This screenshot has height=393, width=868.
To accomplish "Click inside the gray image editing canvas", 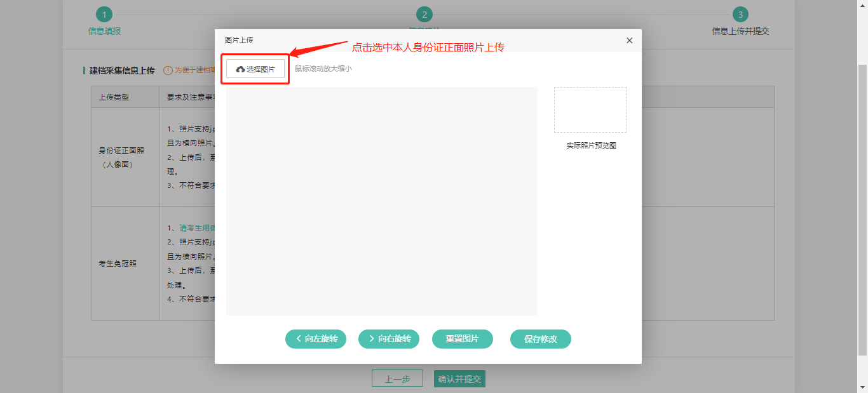I will 382,202.
